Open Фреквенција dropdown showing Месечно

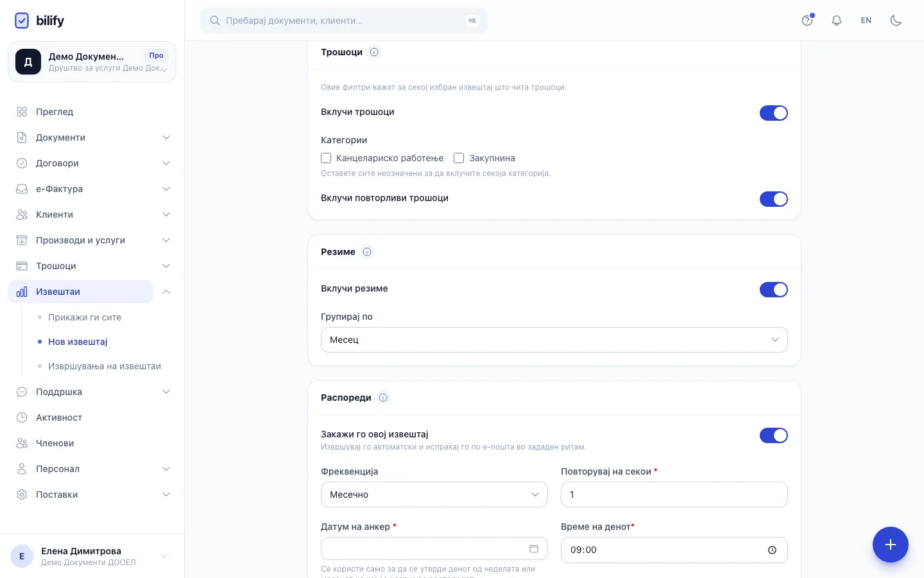[x=434, y=495]
